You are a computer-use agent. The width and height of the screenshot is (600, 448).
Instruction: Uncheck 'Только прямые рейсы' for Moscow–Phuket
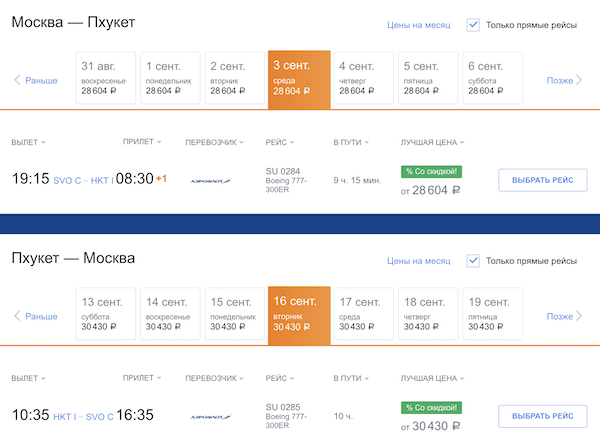click(x=474, y=24)
